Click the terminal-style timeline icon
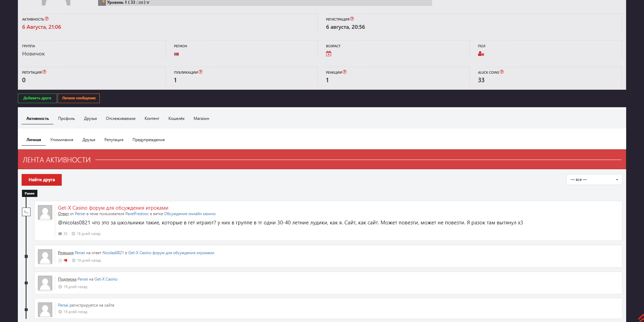 [x=26, y=212]
